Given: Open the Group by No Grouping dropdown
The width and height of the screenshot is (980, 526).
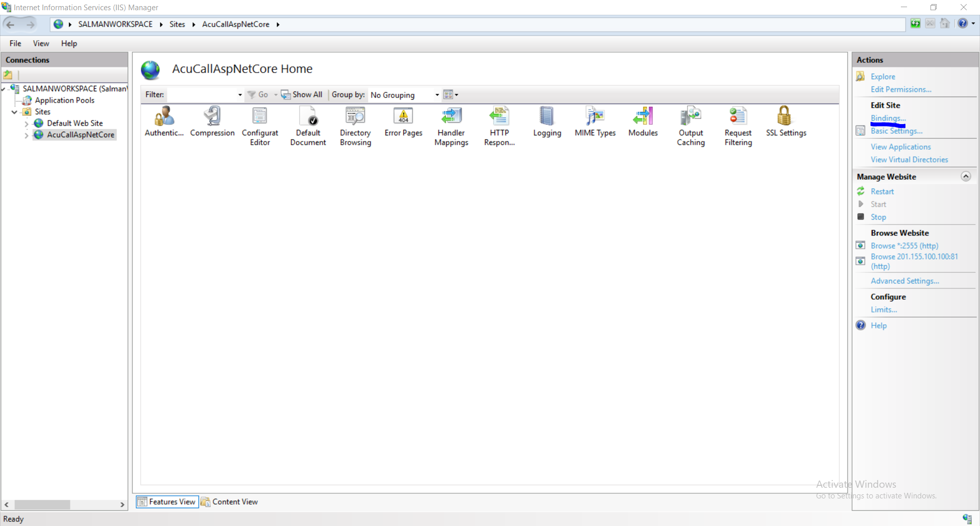Looking at the screenshot, I should (x=437, y=95).
